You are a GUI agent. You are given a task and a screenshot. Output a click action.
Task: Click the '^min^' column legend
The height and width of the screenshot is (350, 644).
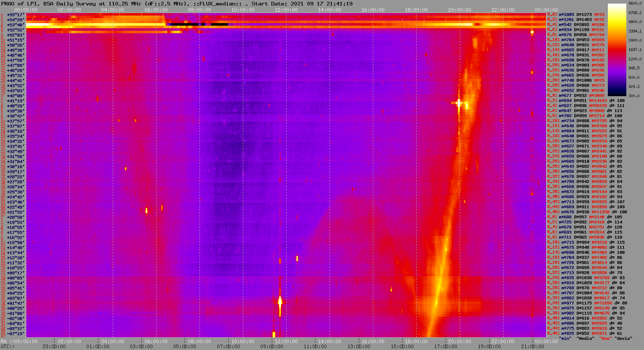[565, 339]
